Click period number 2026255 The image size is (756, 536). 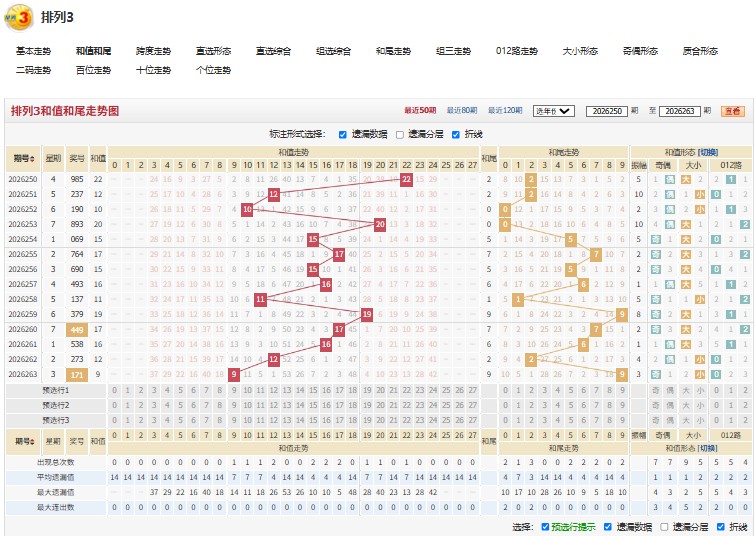[x=23, y=254]
